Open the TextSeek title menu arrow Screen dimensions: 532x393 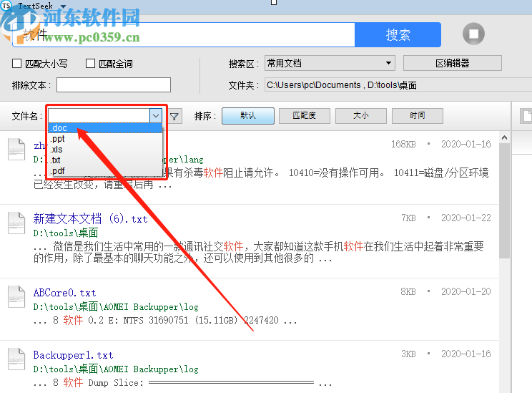(63, 6)
